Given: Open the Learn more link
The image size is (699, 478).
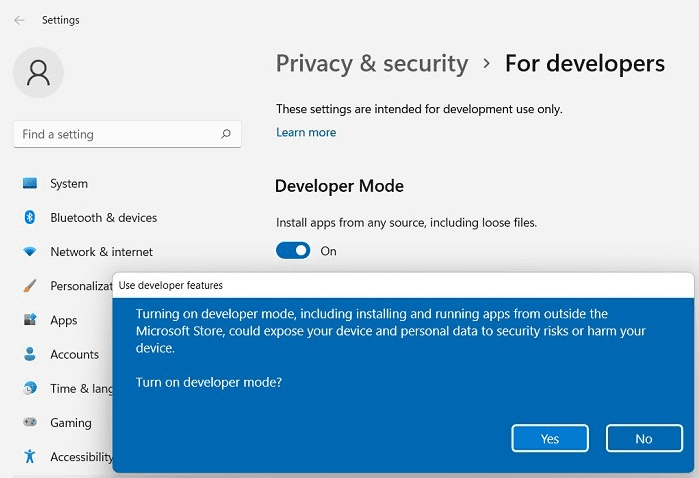Looking at the screenshot, I should 306,132.
